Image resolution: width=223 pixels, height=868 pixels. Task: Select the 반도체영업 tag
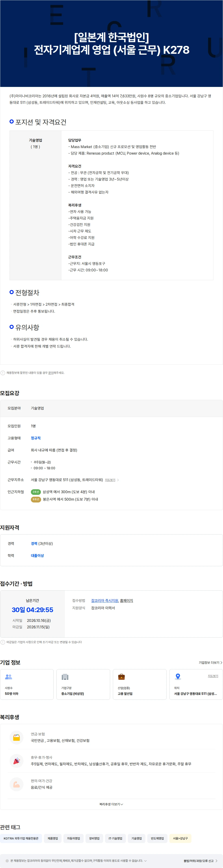(157, 838)
